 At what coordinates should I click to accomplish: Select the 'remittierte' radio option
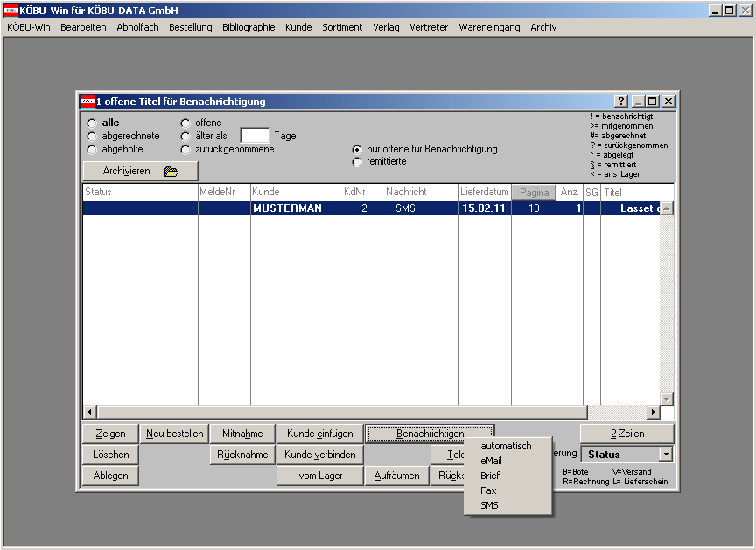357,162
